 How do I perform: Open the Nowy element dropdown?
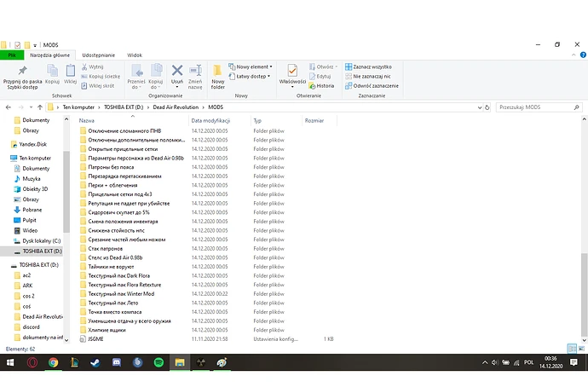(x=251, y=66)
